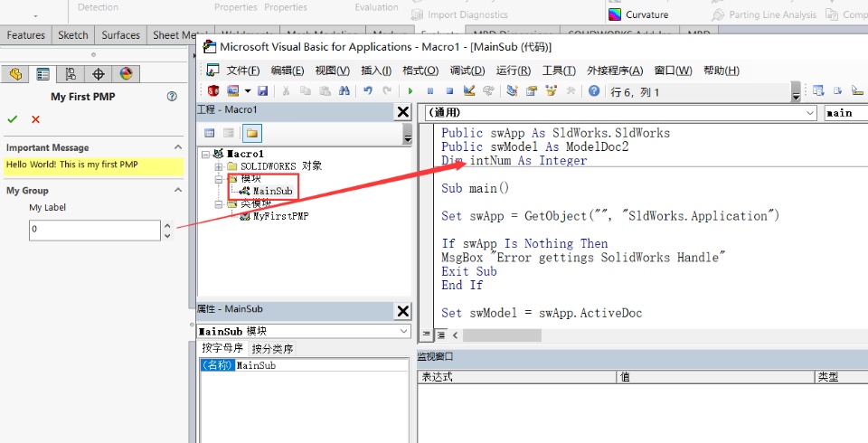Accept with the green checkmark
Image resolution: width=868 pixels, height=443 pixels.
click(x=12, y=119)
